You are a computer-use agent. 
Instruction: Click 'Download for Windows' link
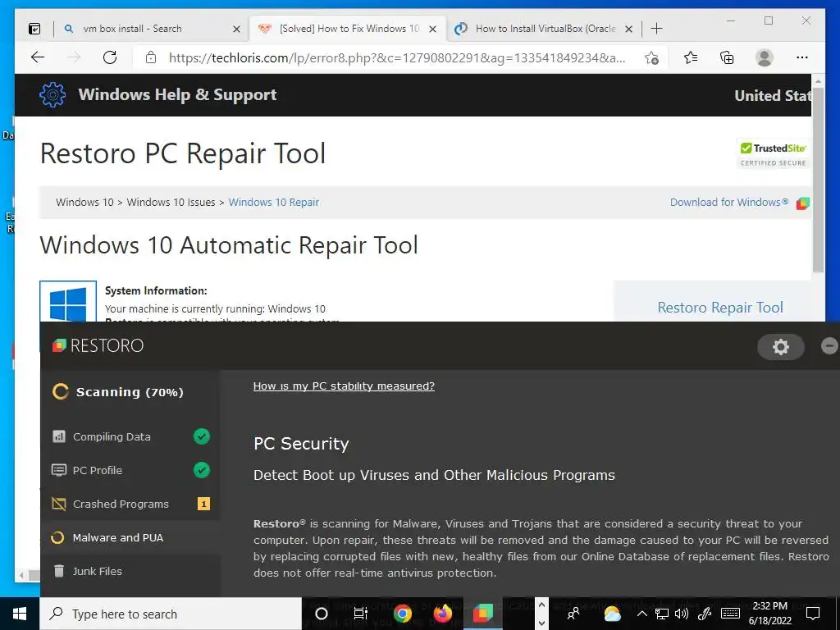pos(729,202)
